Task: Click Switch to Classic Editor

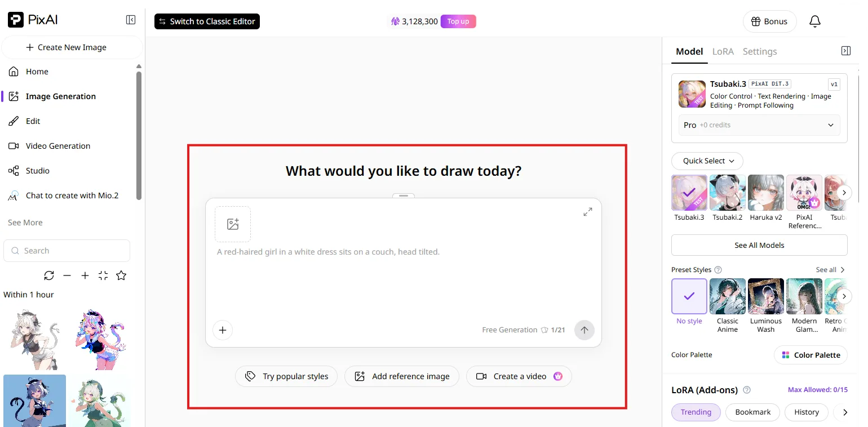Action: 207,21
